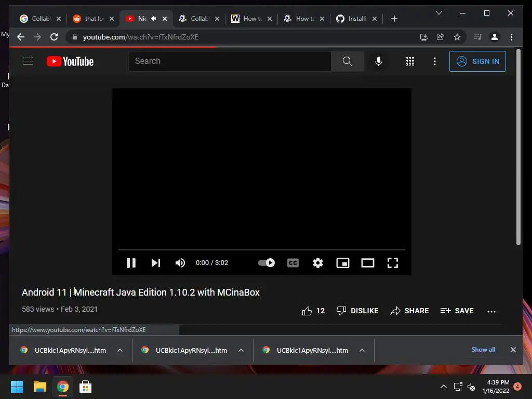
Task: Toggle the autoplay switch
Action: point(267,262)
